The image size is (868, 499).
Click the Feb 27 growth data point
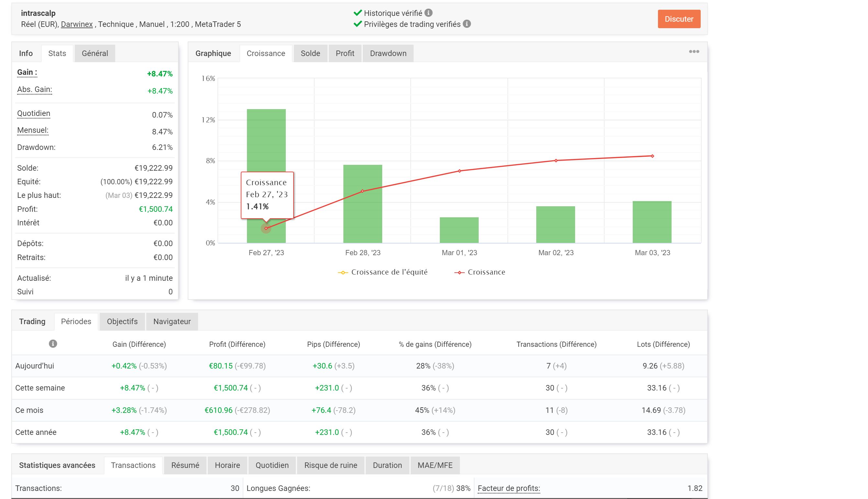tap(266, 228)
